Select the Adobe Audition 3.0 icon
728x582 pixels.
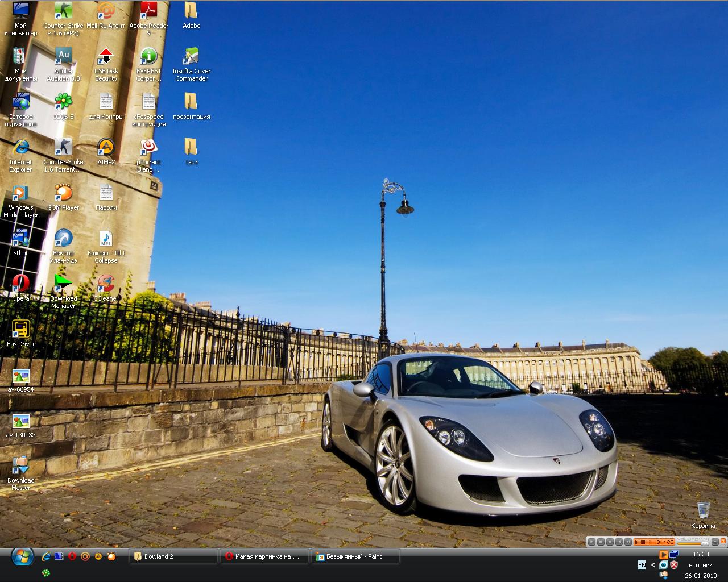63,57
